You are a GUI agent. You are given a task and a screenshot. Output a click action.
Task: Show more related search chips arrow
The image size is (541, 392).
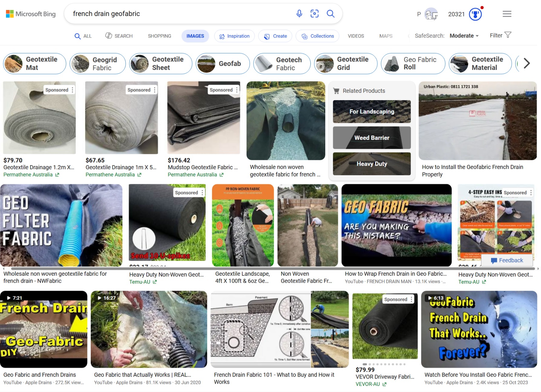click(527, 63)
